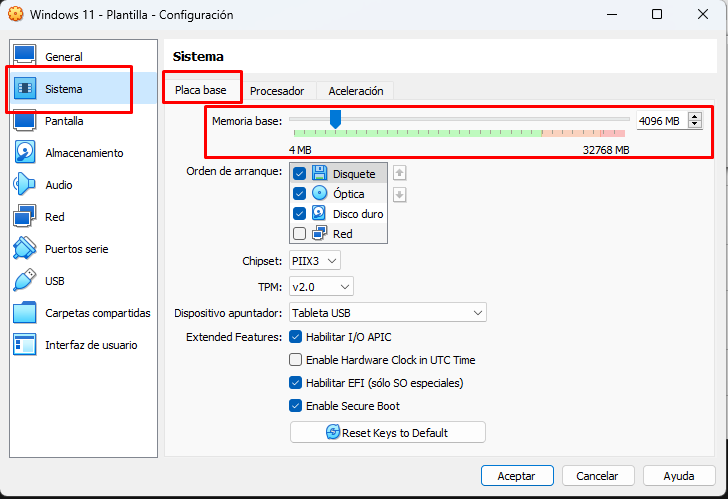Open the USB settings icon
The image size is (728, 499).
(x=25, y=281)
